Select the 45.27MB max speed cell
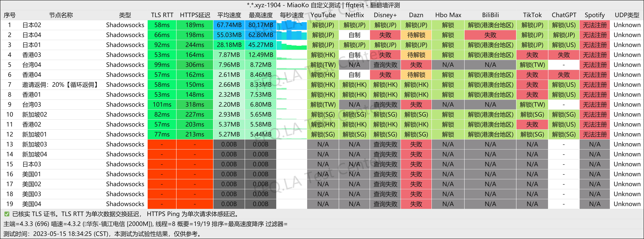This screenshot has width=644, height=239. tap(260, 45)
